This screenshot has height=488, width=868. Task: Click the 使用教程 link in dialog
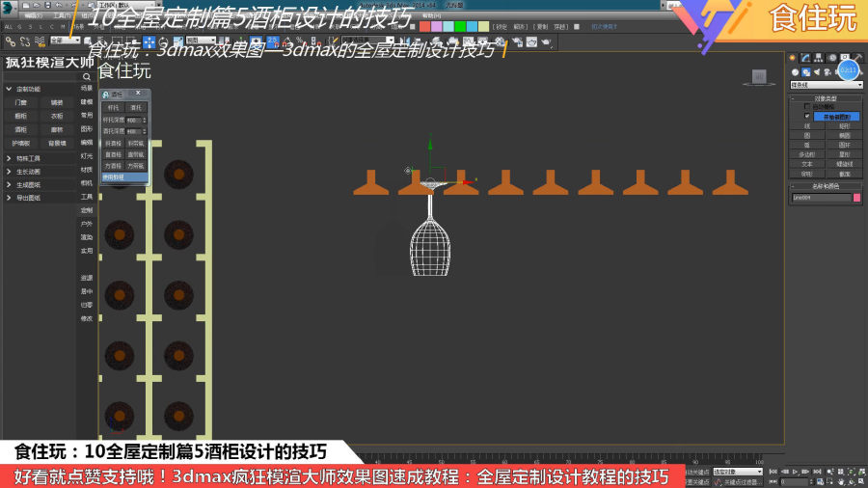tap(114, 177)
